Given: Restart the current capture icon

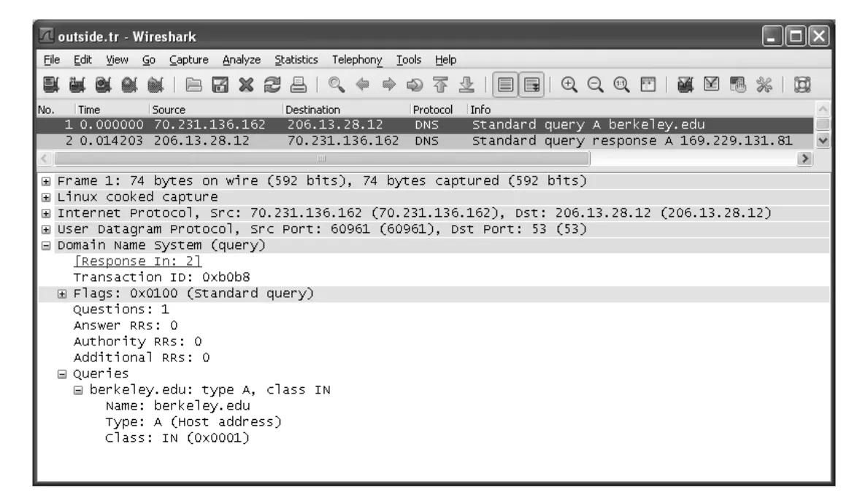Looking at the screenshot, I should pyautogui.click(x=155, y=85).
